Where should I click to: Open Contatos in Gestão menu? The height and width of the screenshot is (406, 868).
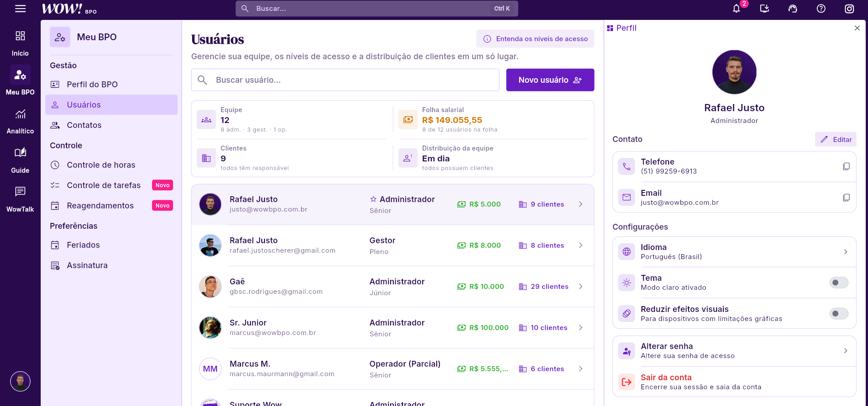point(111,125)
